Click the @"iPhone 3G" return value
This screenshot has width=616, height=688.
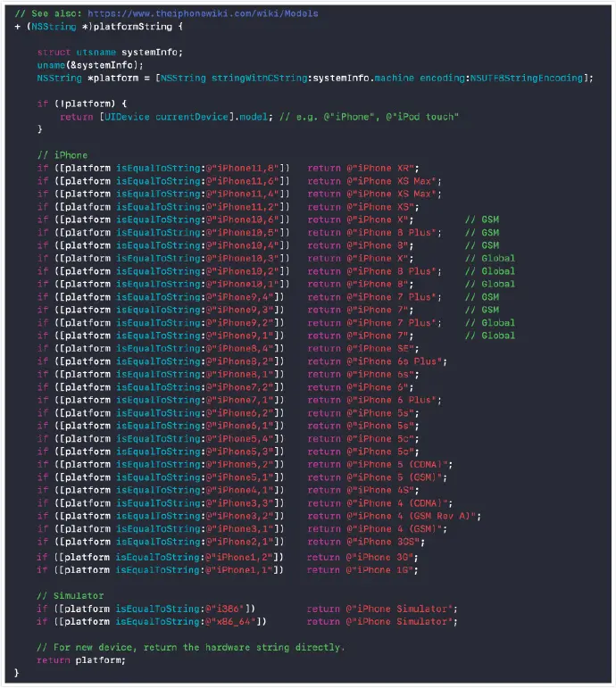(x=379, y=557)
